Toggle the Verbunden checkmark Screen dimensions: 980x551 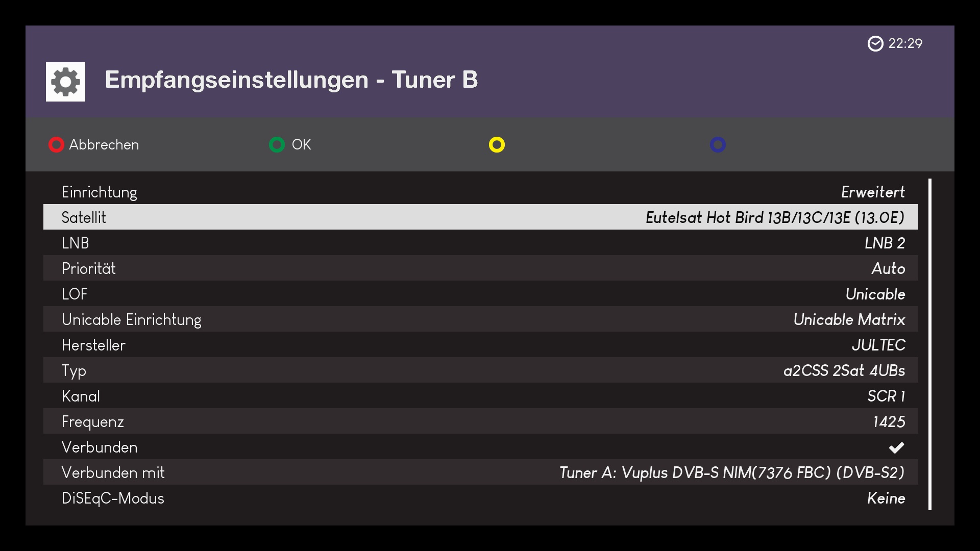896,447
